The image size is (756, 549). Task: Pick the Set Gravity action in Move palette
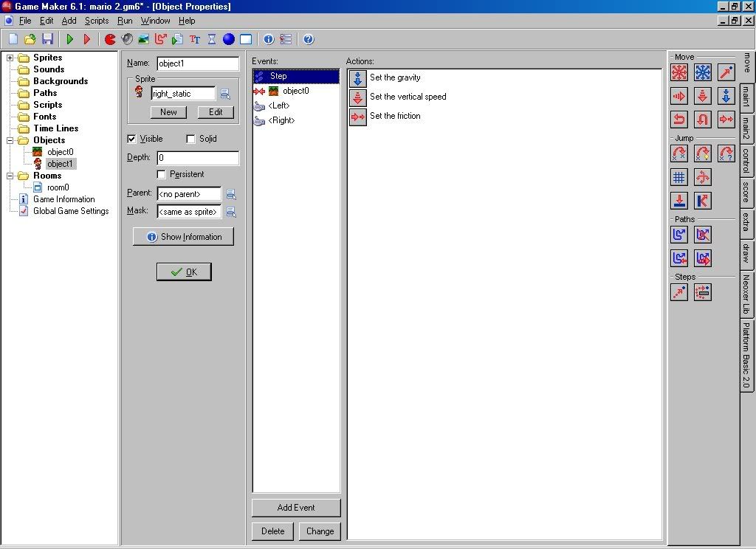pyautogui.click(x=726, y=96)
